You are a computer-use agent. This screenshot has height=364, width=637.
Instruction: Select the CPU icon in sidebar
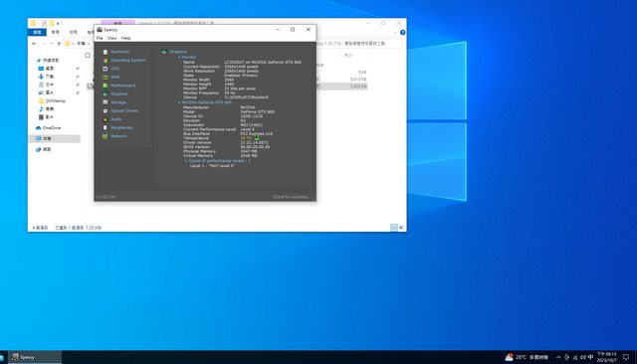pyautogui.click(x=106, y=69)
